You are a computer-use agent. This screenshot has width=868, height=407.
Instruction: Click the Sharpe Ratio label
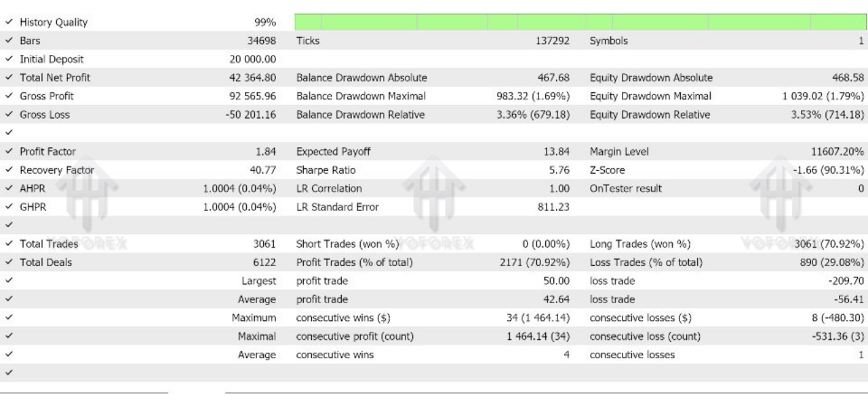coord(325,170)
